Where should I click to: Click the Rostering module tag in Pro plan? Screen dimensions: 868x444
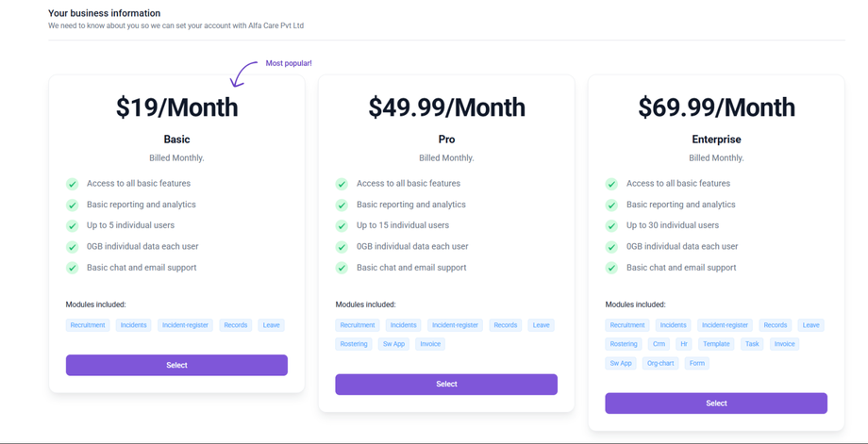[x=354, y=344]
